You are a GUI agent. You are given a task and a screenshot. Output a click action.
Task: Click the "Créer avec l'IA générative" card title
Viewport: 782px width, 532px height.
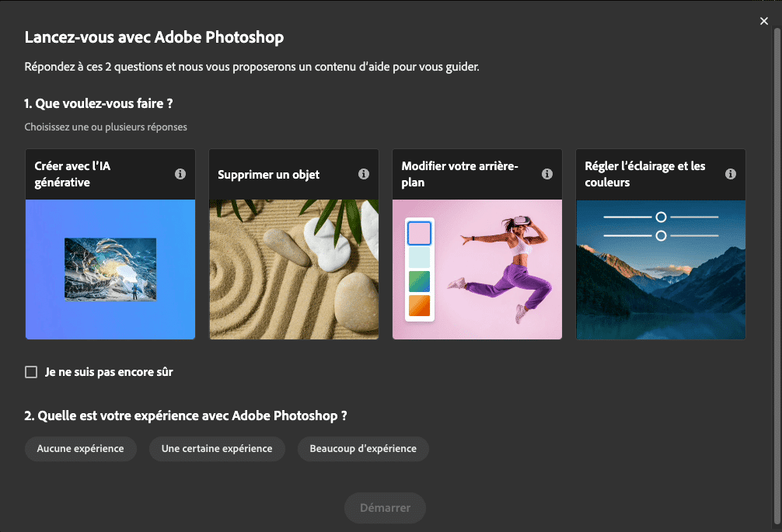(x=72, y=174)
